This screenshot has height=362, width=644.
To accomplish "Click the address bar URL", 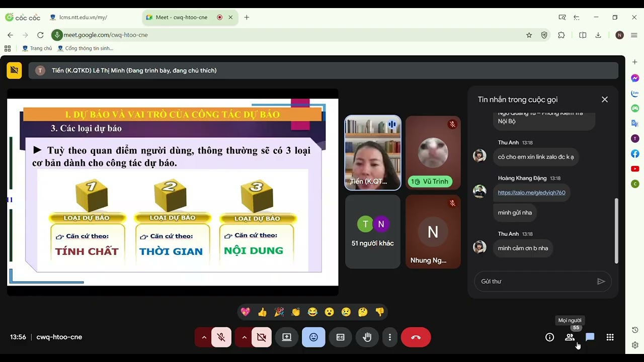I will (x=106, y=35).
